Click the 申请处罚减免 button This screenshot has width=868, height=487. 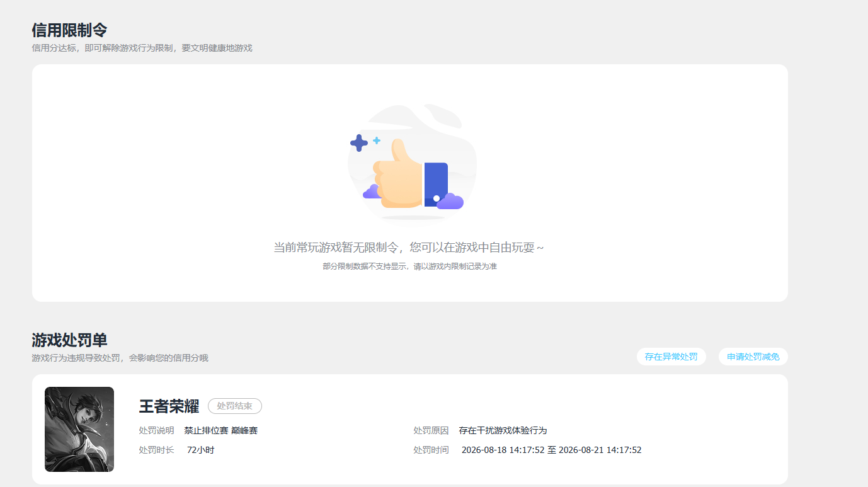click(753, 357)
